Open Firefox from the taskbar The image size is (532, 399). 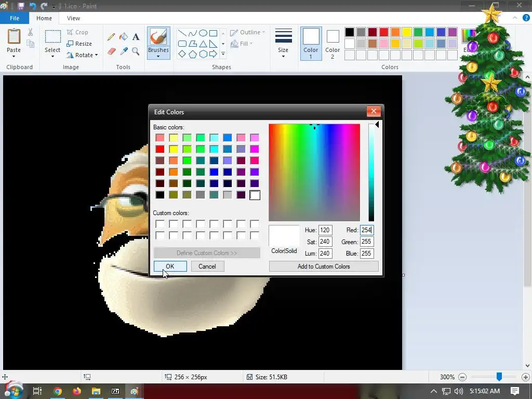coord(77,391)
